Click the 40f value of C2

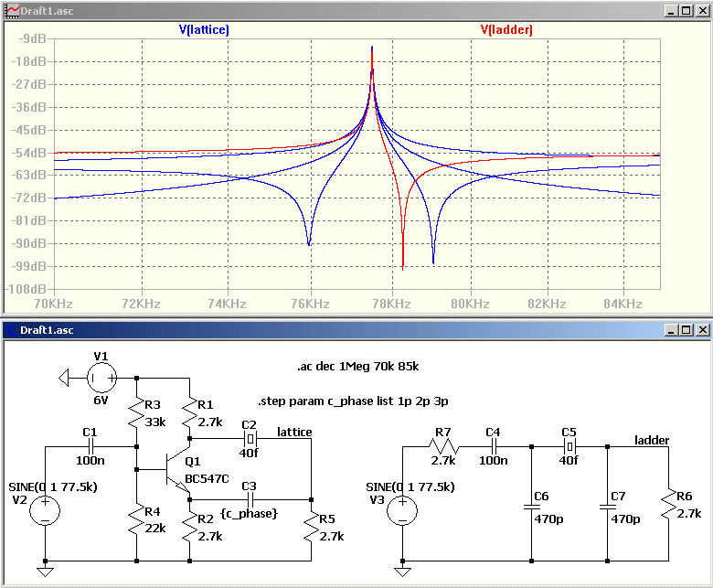[x=249, y=453]
